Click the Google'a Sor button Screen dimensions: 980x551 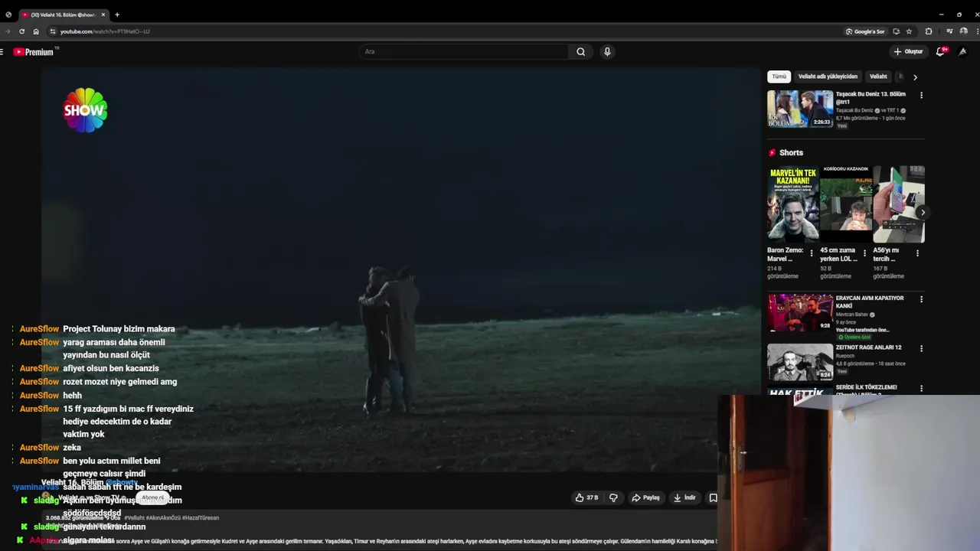[865, 31]
